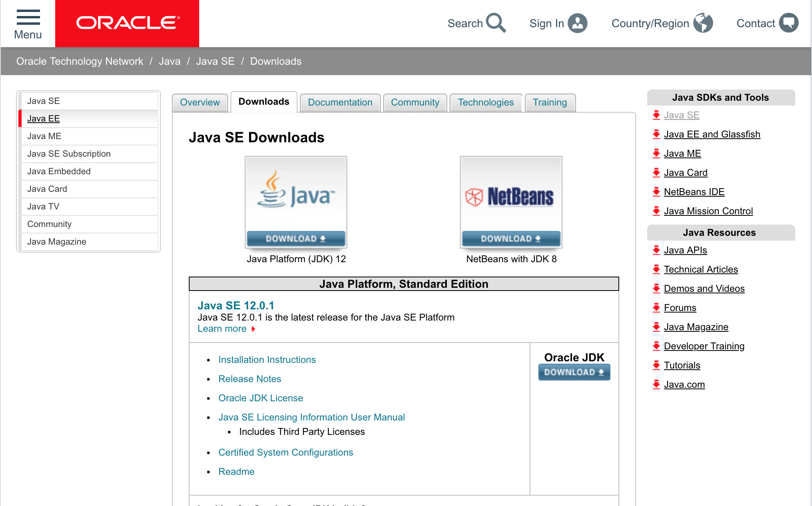Open the Documentation tab
Screen dimensions: 812x506
tap(340, 102)
